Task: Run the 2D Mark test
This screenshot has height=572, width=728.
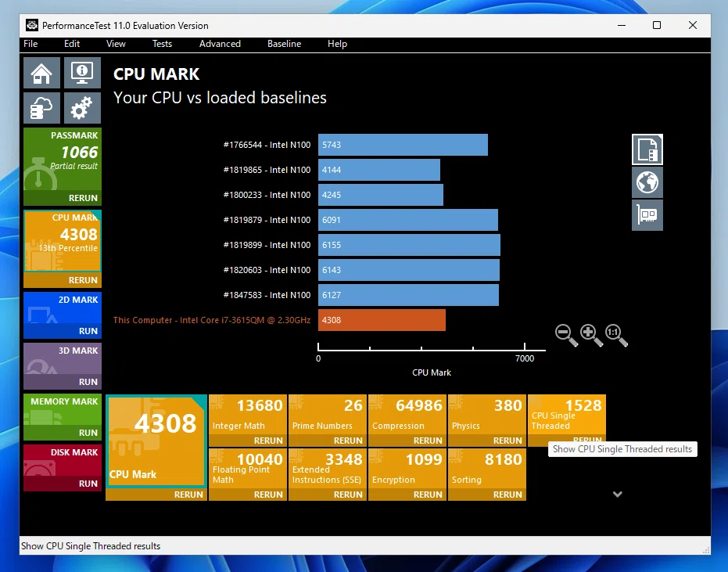Action: coord(63,331)
